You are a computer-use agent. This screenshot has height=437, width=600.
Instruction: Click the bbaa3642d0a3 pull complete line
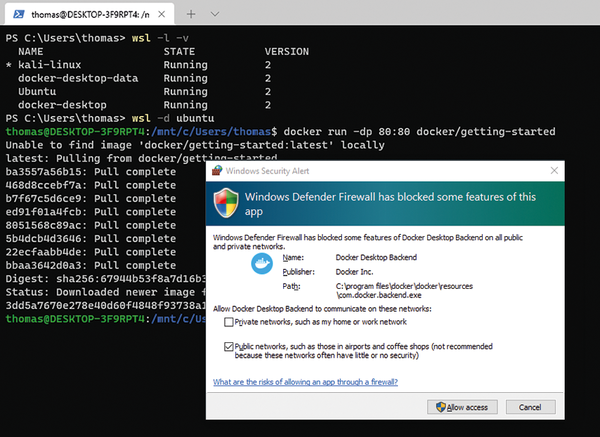91,266
